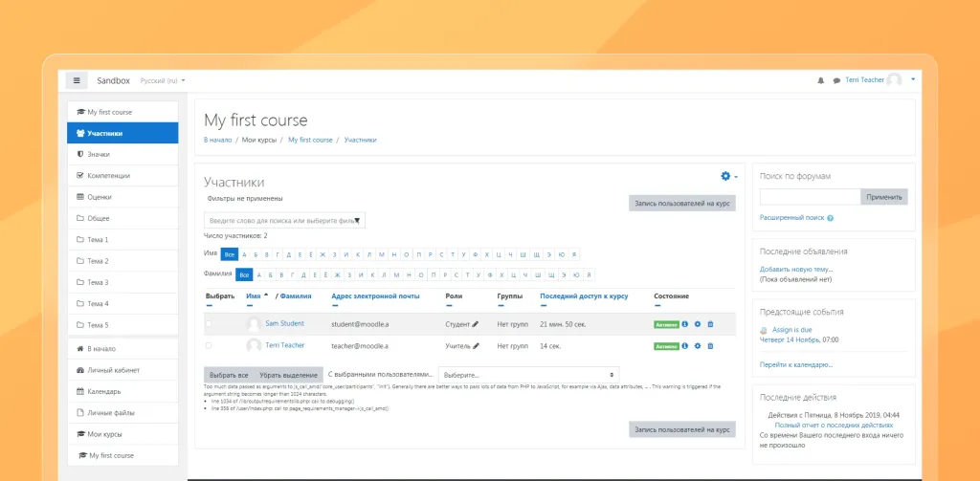Open the Assign is due event link
Image resolution: width=980 pixels, height=481 pixels.
792,329
